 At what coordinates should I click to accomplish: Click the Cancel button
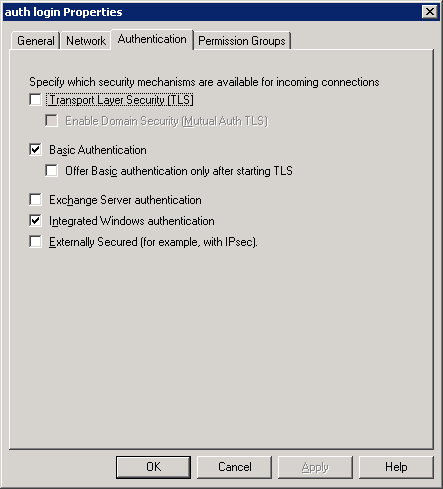(234, 467)
